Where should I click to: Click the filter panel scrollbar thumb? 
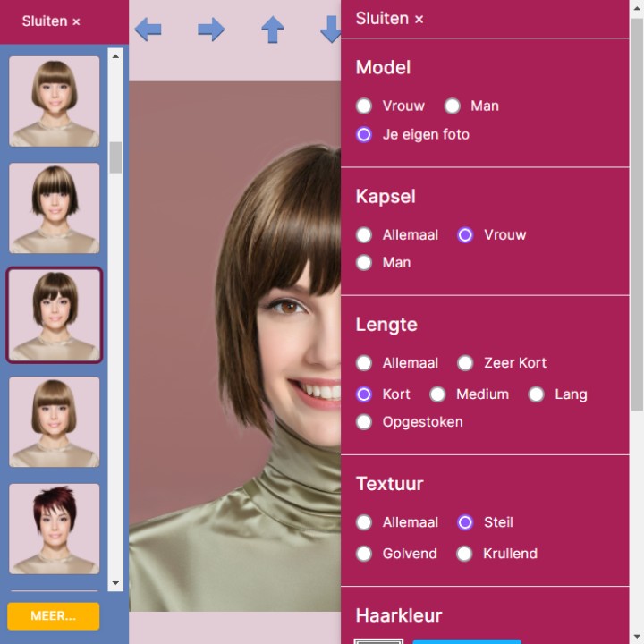pyautogui.click(x=637, y=214)
